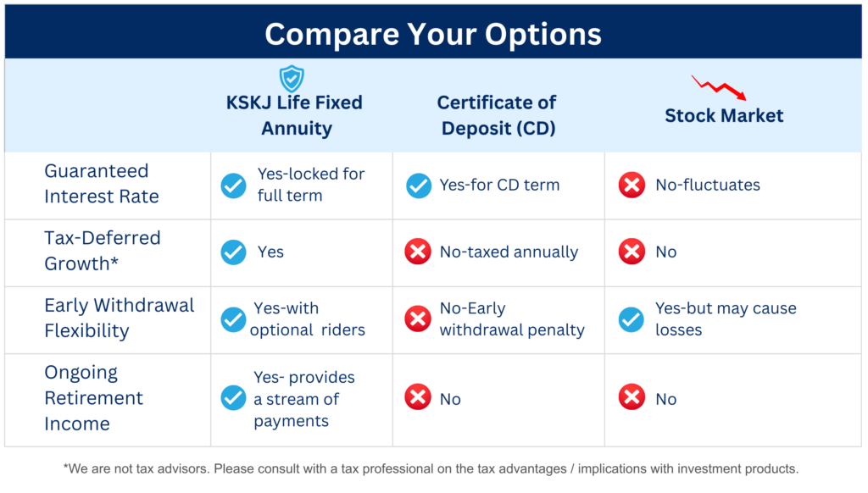Click the 'Stock Market' column heading text

pos(724,116)
